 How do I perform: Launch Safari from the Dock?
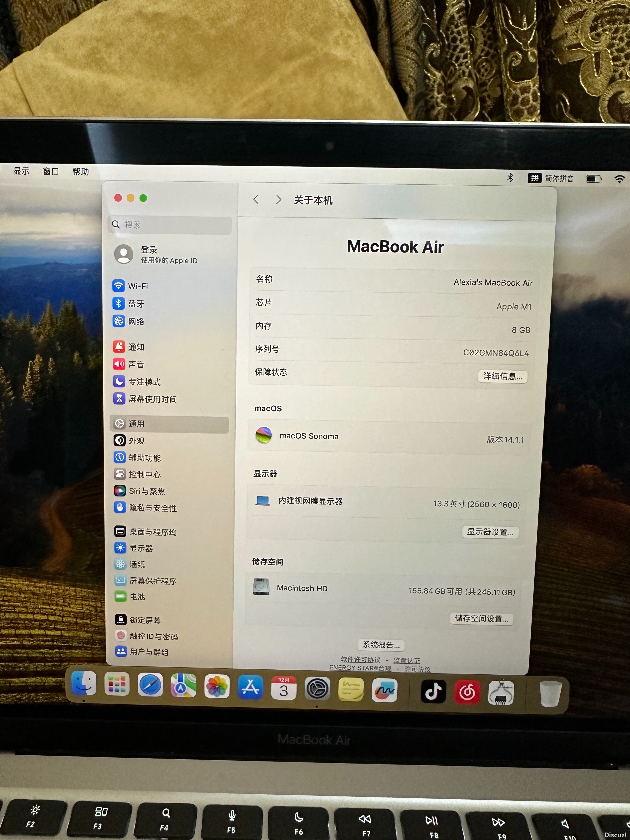150,685
